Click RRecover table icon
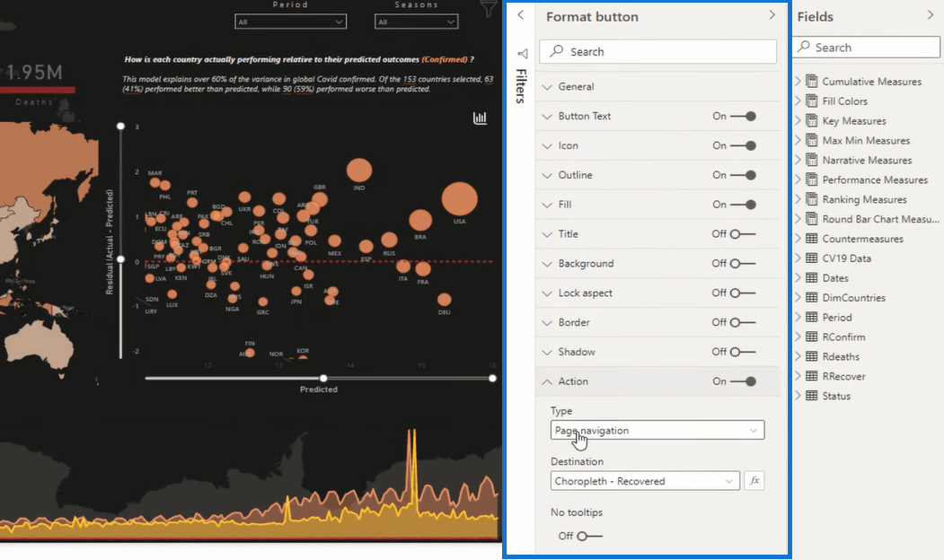The width and height of the screenshot is (944, 560). point(812,376)
